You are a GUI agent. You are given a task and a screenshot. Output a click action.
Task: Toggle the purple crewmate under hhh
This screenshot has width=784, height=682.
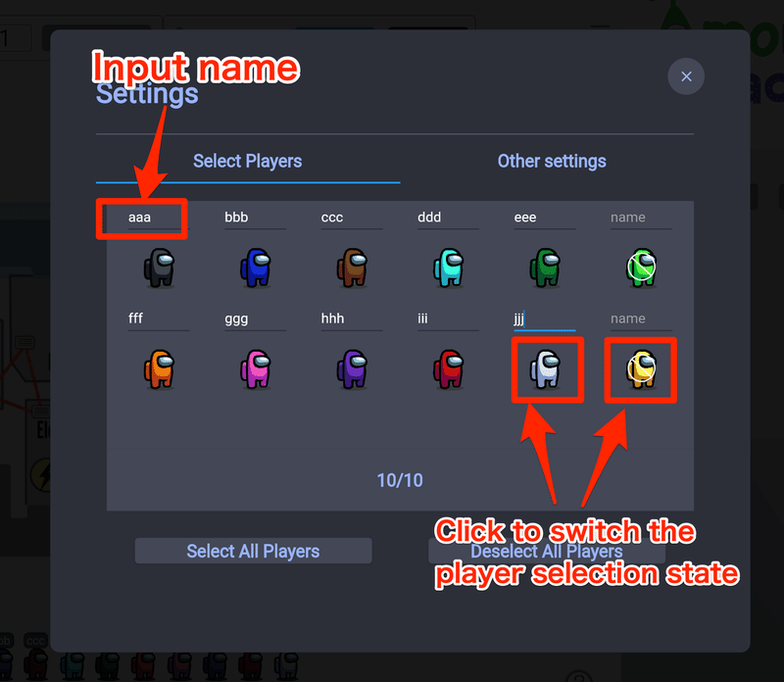(x=352, y=369)
